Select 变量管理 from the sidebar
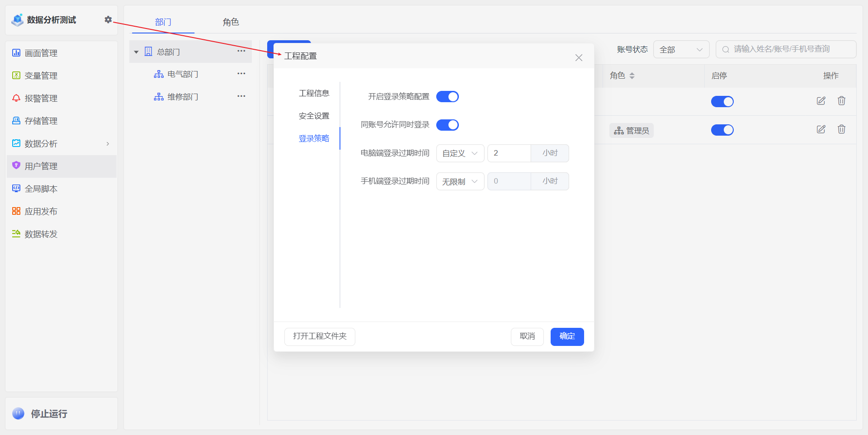 pyautogui.click(x=41, y=76)
